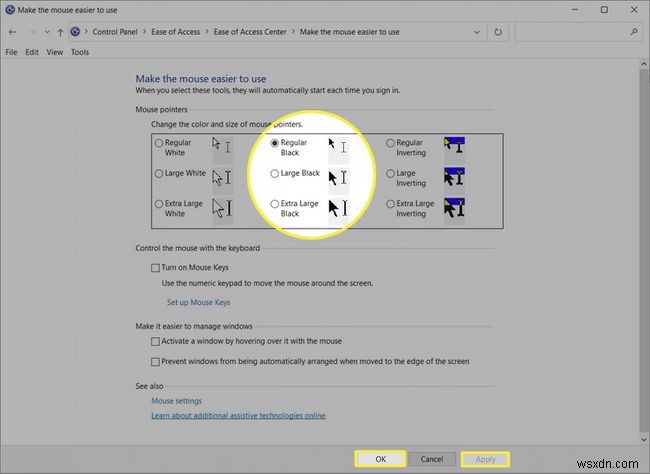
Task: Select the Extra Large White pointer option
Action: [159, 204]
